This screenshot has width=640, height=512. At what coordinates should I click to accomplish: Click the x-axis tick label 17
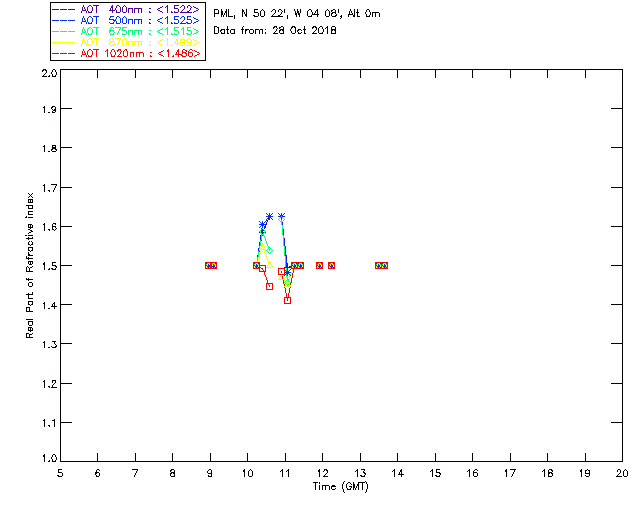click(510, 473)
